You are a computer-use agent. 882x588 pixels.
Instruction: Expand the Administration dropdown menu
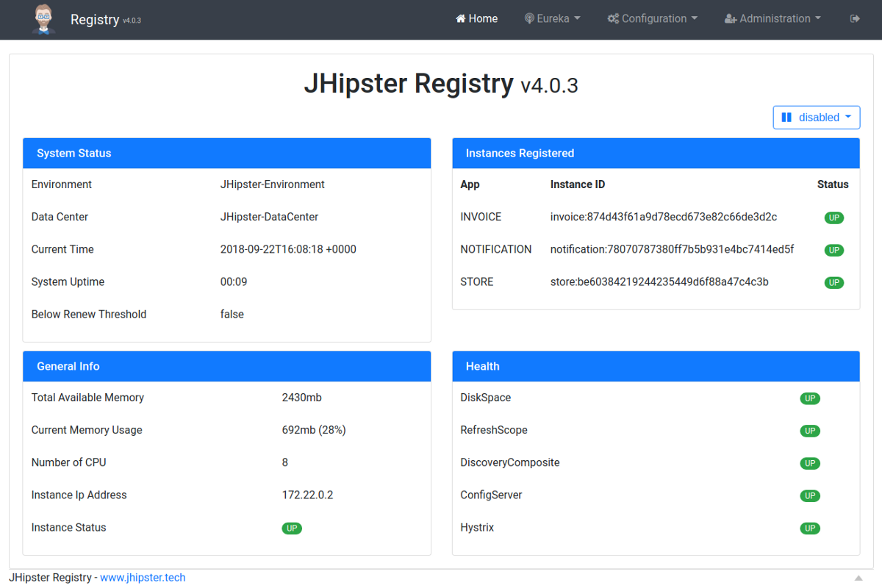pos(772,18)
